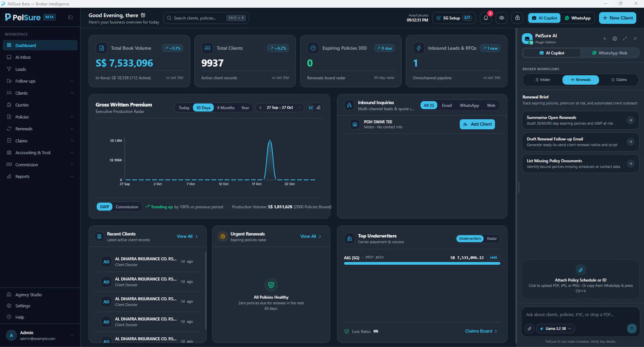Screen dimensions: 644x347
Task: Expand the PelSure AI panel to fullscreen
Action: point(625,39)
